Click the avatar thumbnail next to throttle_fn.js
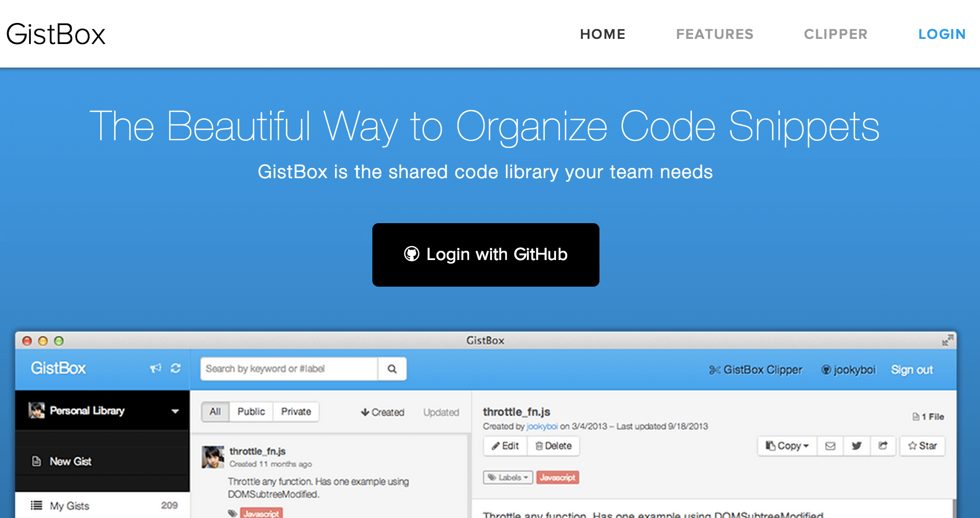980x518 pixels. (213, 457)
